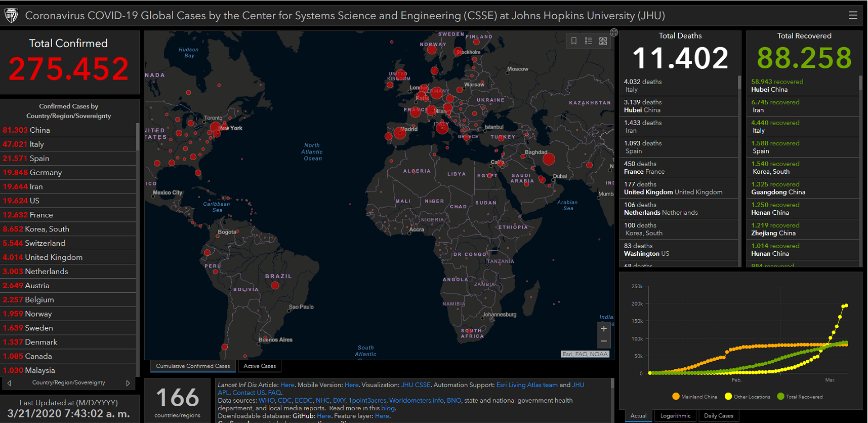Go to next list with right arrow

[128, 383]
